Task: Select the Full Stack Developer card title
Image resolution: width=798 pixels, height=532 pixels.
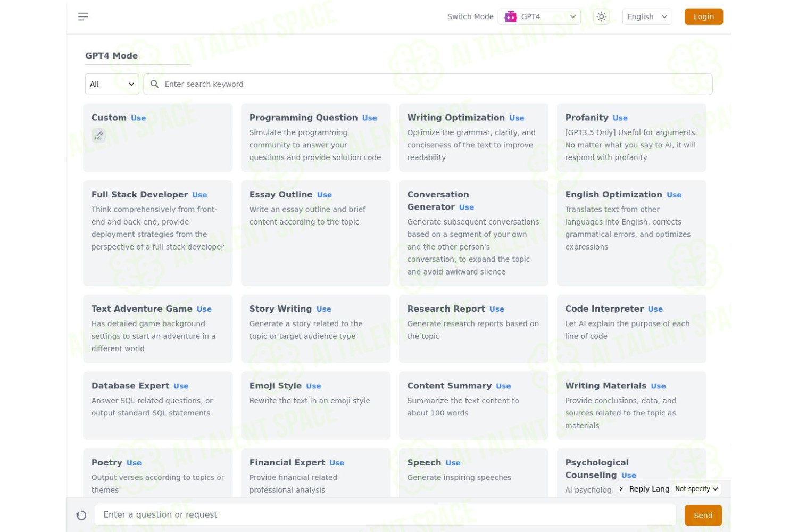Action: point(139,194)
